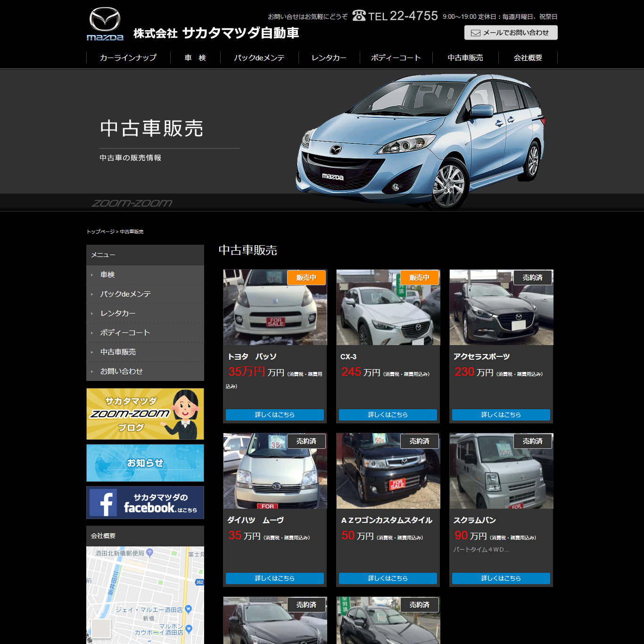Open 車 検 in top navigation
The width and height of the screenshot is (644, 644).
(195, 58)
